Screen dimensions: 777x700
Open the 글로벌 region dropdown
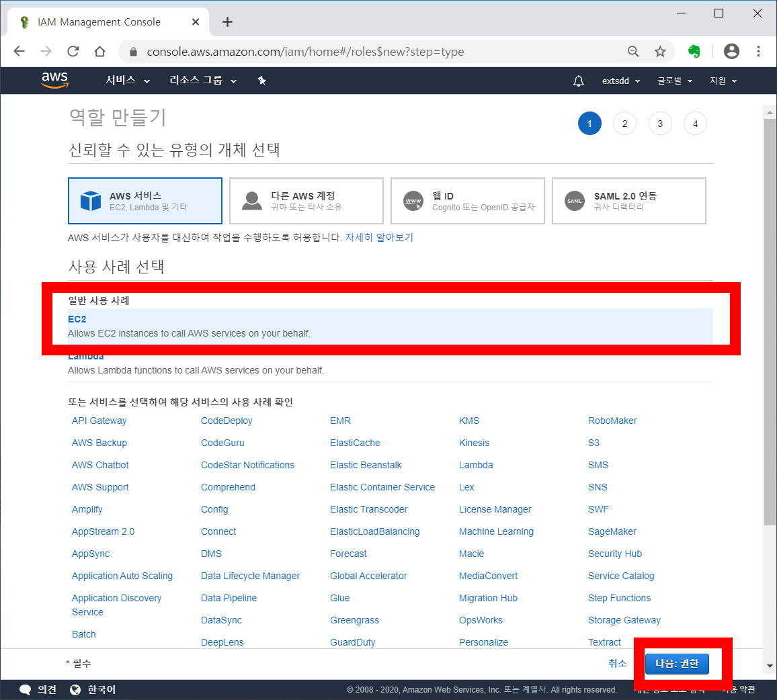[674, 81]
